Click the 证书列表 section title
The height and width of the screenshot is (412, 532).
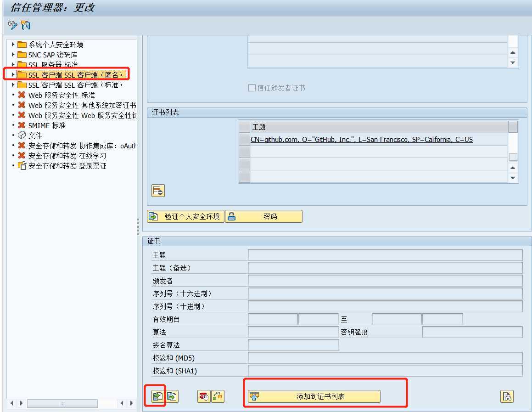pyautogui.click(x=165, y=113)
